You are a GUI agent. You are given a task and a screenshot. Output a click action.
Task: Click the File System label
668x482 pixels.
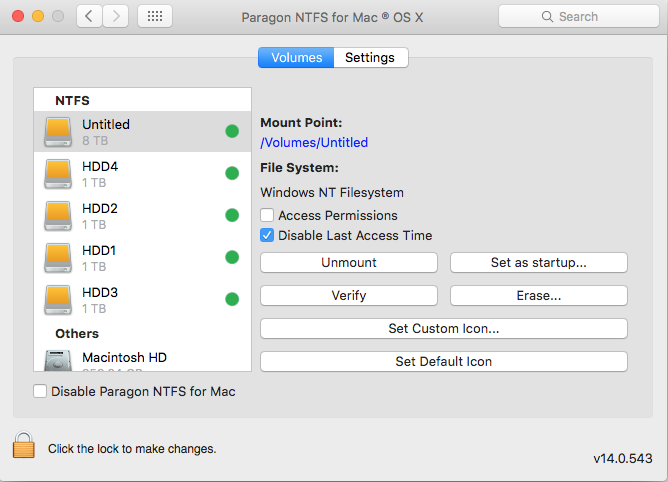pos(299,167)
